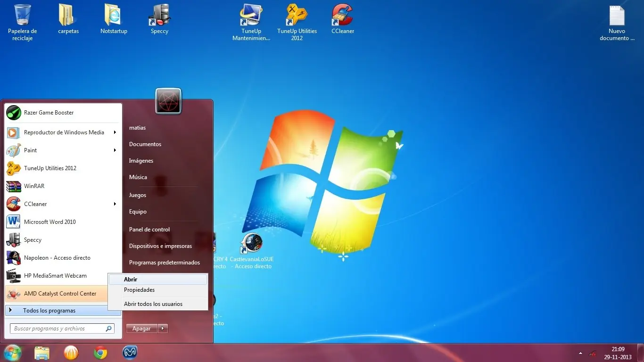Select the TuneUp Mantenimiento desktop shortcut
Viewport: 644px width, 362px height.
click(251, 22)
